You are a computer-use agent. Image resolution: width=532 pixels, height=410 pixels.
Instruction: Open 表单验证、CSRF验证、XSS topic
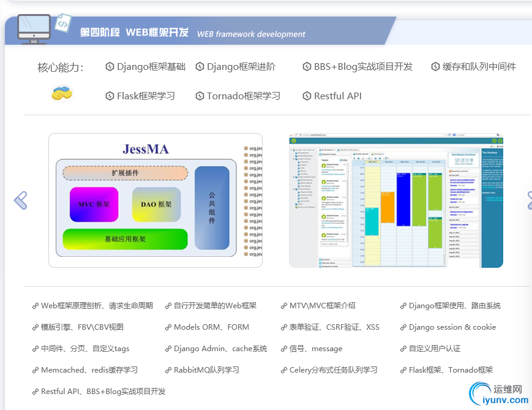(334, 327)
